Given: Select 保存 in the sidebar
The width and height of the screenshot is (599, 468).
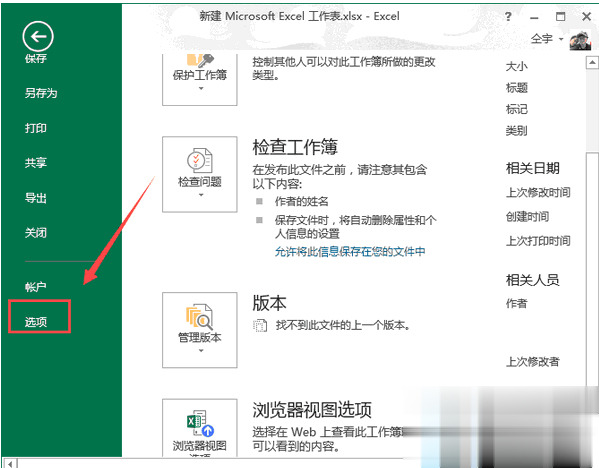Looking at the screenshot, I should pos(36,58).
